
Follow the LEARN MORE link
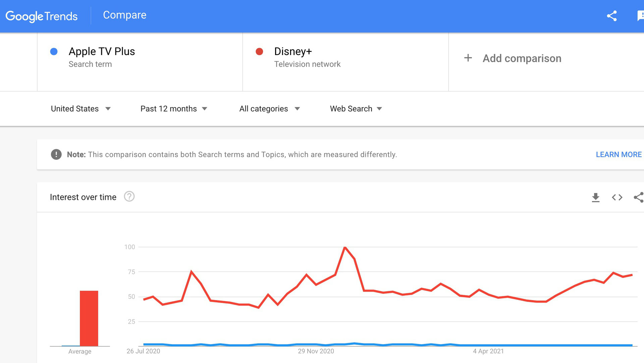pos(619,154)
